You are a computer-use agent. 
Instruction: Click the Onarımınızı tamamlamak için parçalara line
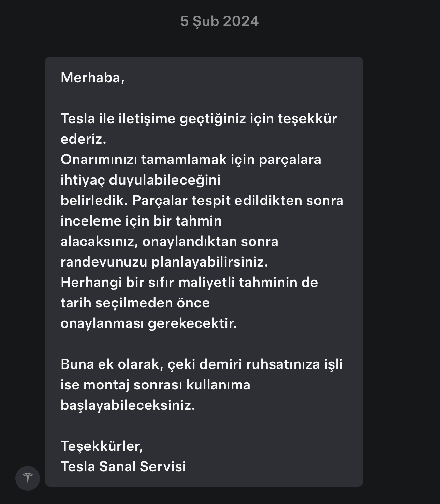tap(191, 160)
